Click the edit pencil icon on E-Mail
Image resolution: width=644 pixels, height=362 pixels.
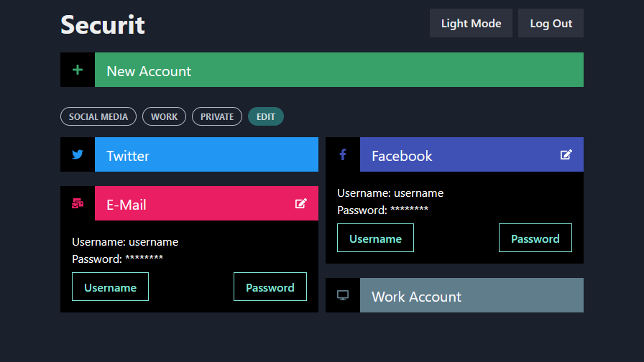click(x=301, y=203)
